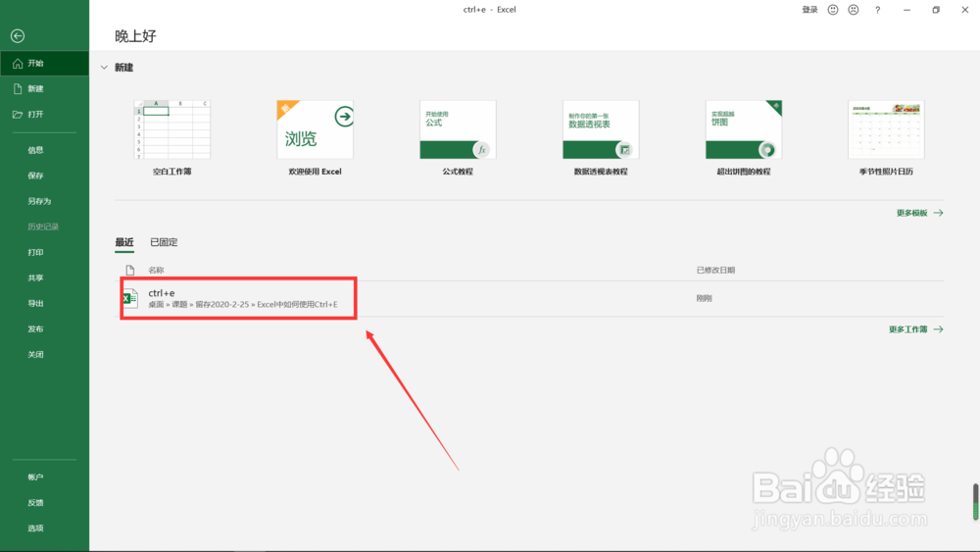Click the vertical scrollbar thumb

[x=975, y=501]
